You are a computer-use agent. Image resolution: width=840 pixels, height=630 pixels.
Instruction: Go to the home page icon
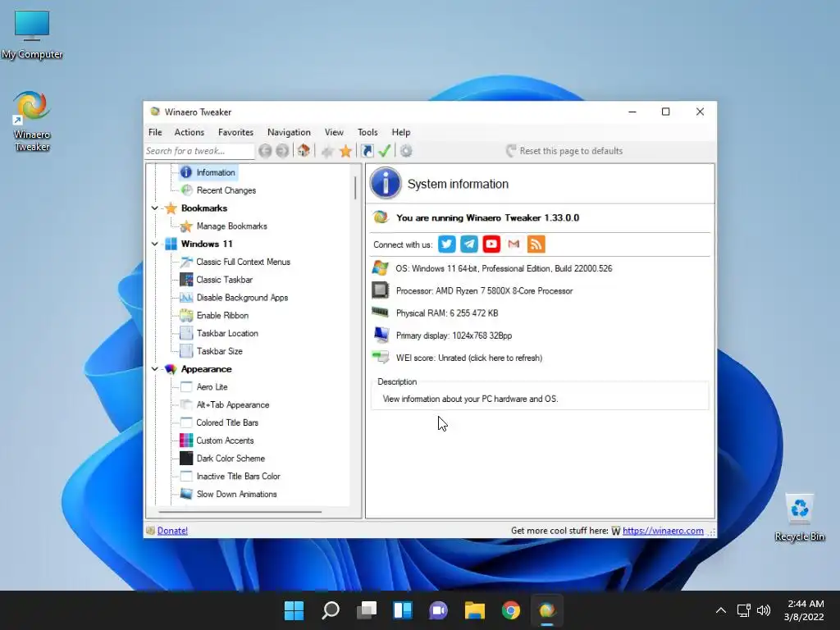click(304, 151)
